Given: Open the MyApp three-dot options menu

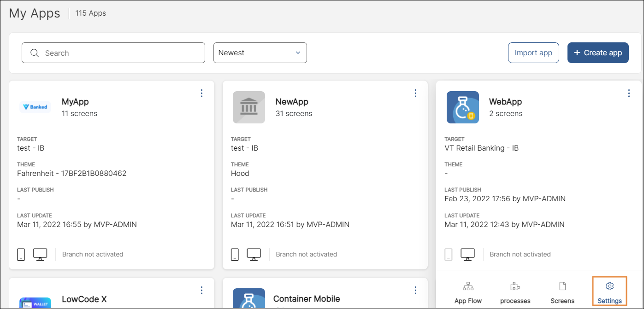Looking at the screenshot, I should tap(201, 93).
